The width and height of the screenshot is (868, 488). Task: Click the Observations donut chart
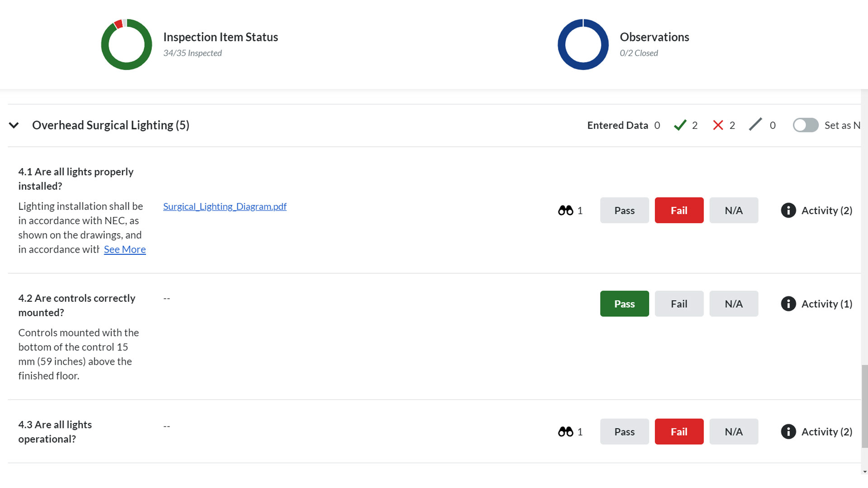point(583,44)
